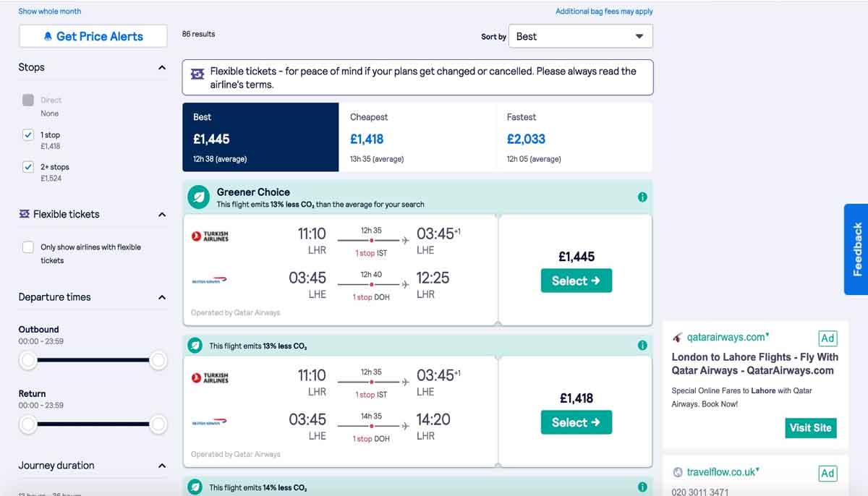Collapse the Stops filter section
Screen dimensions: 868x496
click(x=162, y=67)
